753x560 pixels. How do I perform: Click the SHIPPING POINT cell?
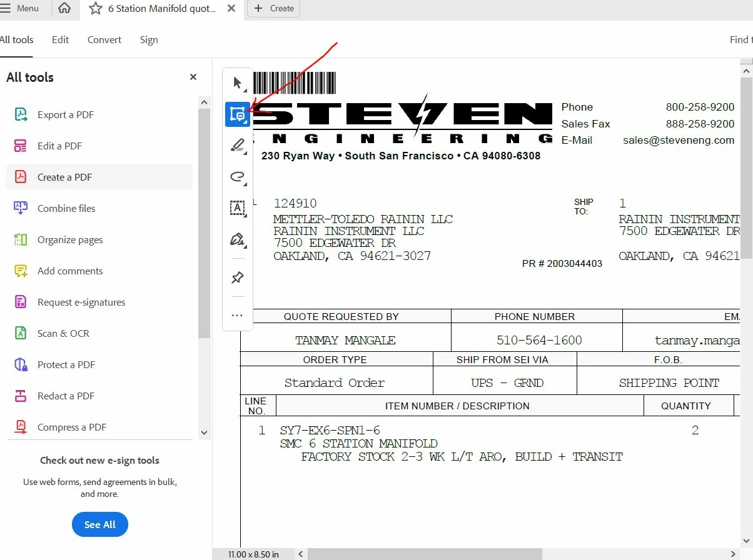coord(669,382)
